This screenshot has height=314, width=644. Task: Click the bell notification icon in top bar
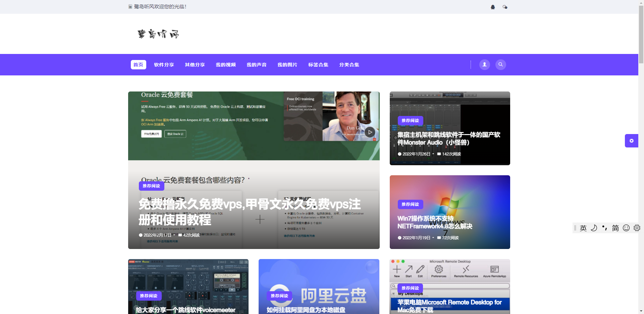[x=493, y=7]
